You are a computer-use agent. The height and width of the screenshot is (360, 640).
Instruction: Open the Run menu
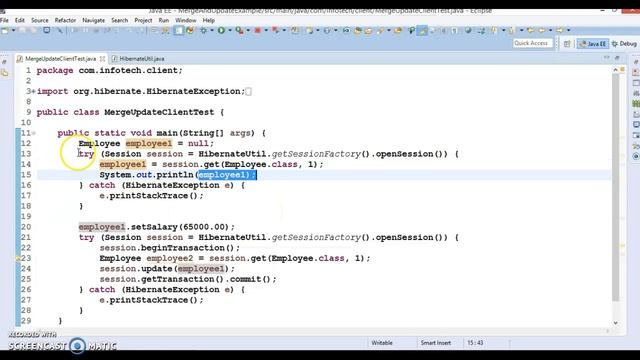164,20
